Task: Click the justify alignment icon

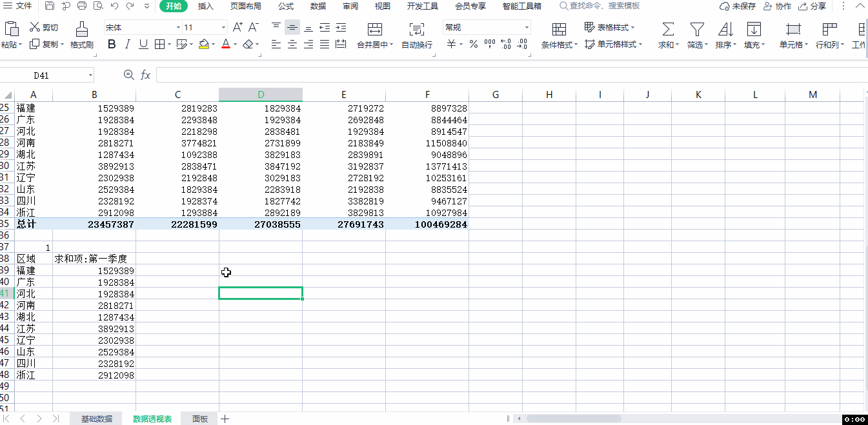Action: (x=325, y=44)
